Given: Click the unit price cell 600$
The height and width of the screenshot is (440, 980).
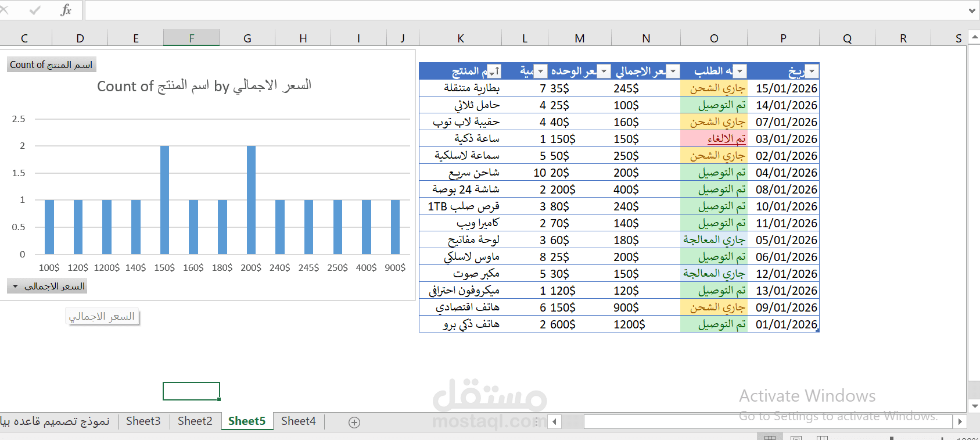Looking at the screenshot, I should pyautogui.click(x=580, y=324).
